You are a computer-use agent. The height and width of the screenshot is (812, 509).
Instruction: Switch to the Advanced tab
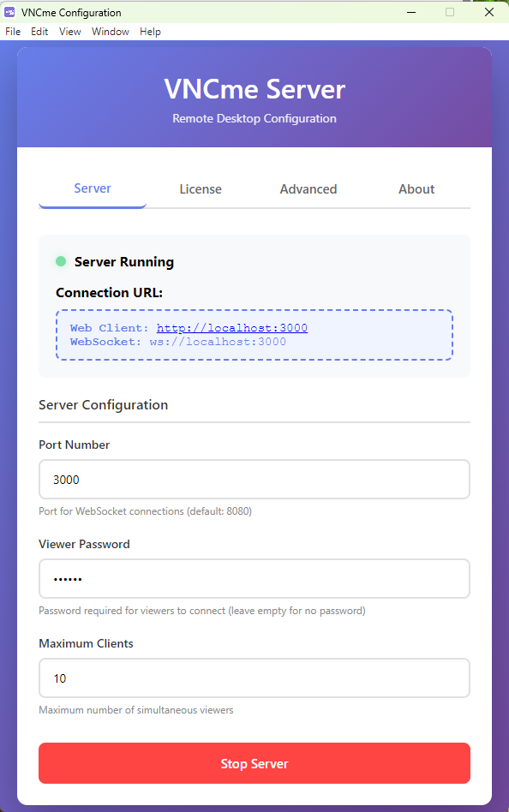coord(308,189)
